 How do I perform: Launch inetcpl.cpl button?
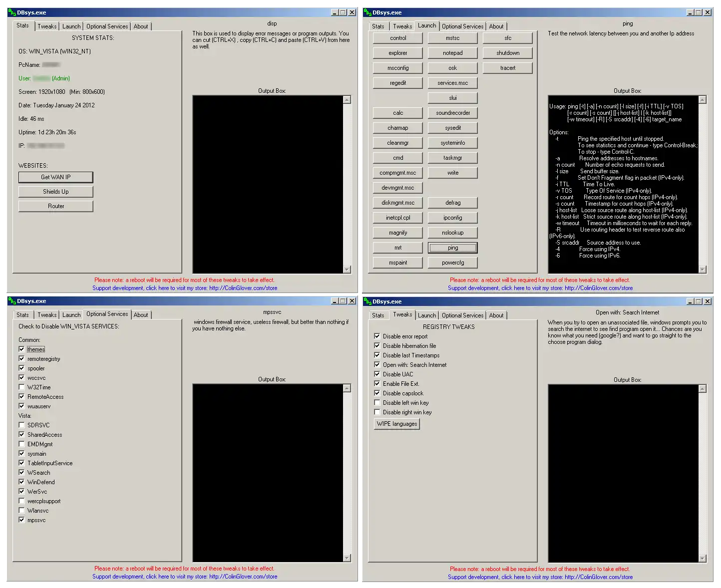click(398, 218)
